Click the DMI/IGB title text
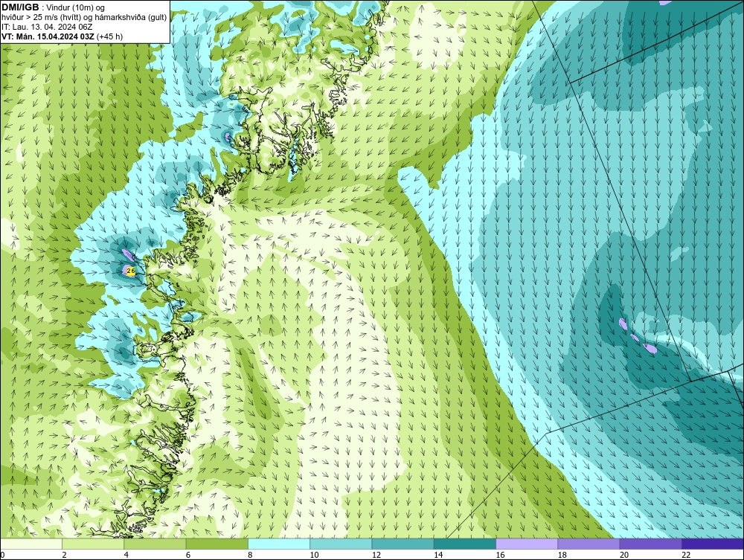 coord(20,7)
